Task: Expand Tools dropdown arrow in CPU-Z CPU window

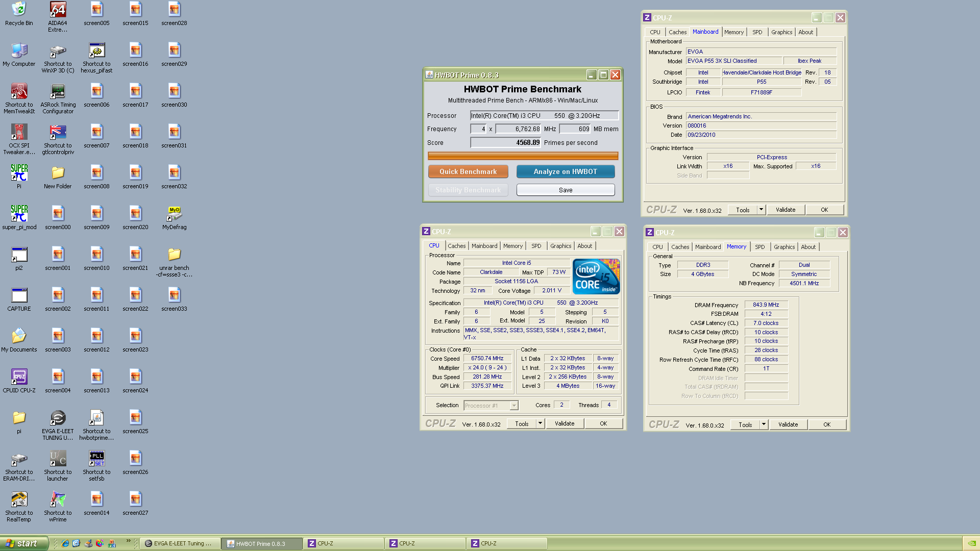Action: click(540, 423)
